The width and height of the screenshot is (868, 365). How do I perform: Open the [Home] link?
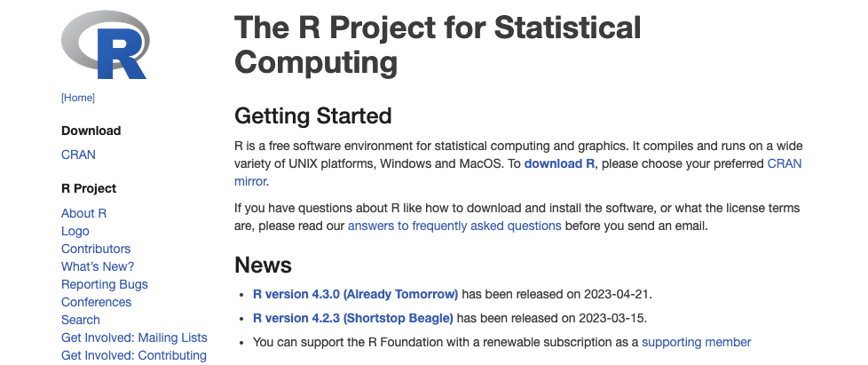point(78,98)
